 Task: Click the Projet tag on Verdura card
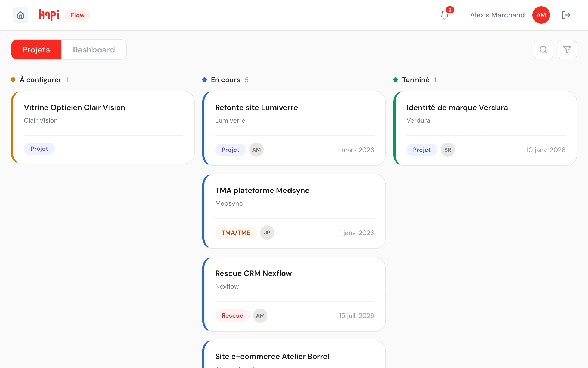click(422, 150)
